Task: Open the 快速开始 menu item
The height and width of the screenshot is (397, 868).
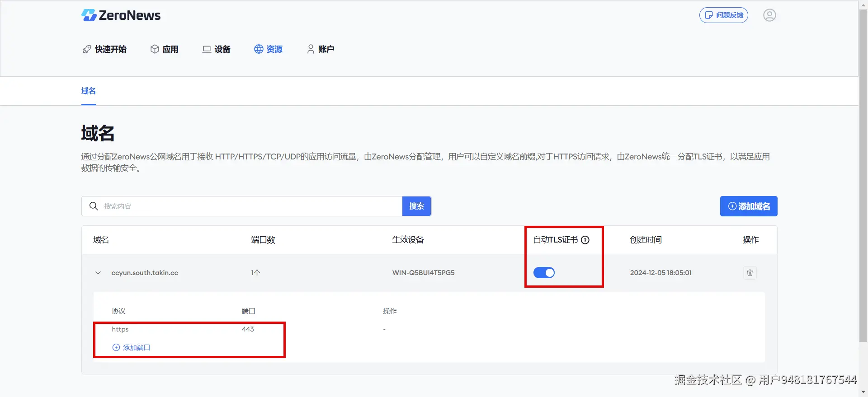Action: click(x=104, y=49)
